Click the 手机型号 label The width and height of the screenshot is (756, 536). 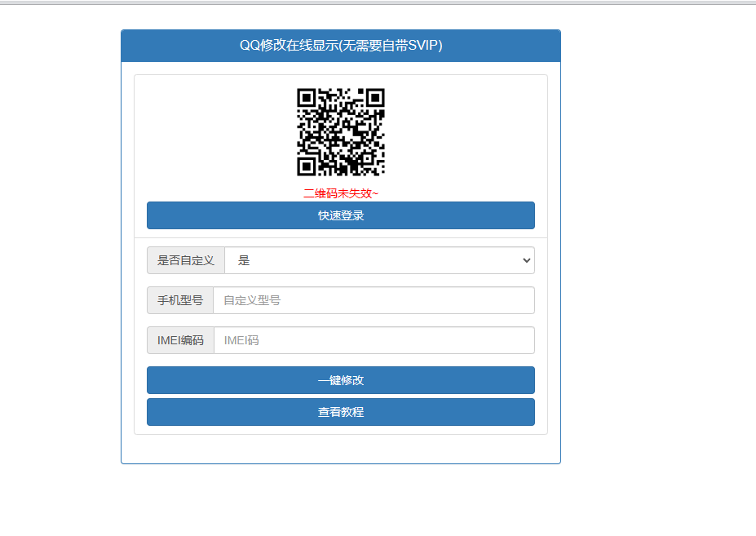(180, 300)
